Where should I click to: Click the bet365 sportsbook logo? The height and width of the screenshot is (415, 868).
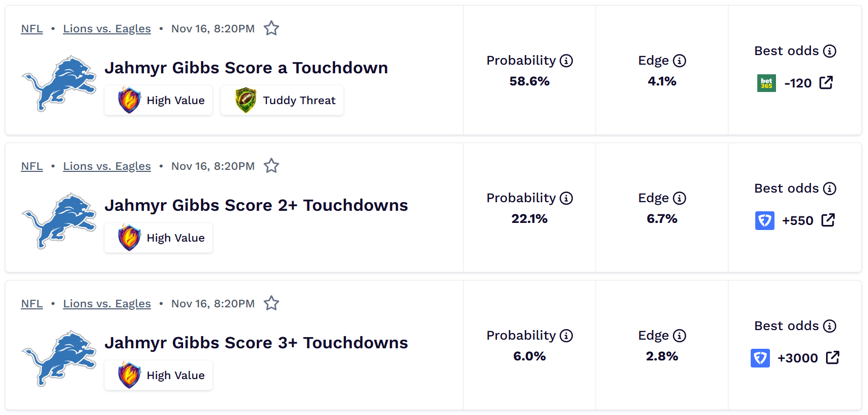[x=766, y=83]
